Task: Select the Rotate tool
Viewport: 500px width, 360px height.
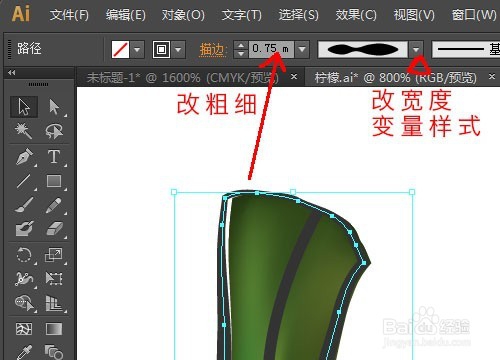Action: (24, 255)
